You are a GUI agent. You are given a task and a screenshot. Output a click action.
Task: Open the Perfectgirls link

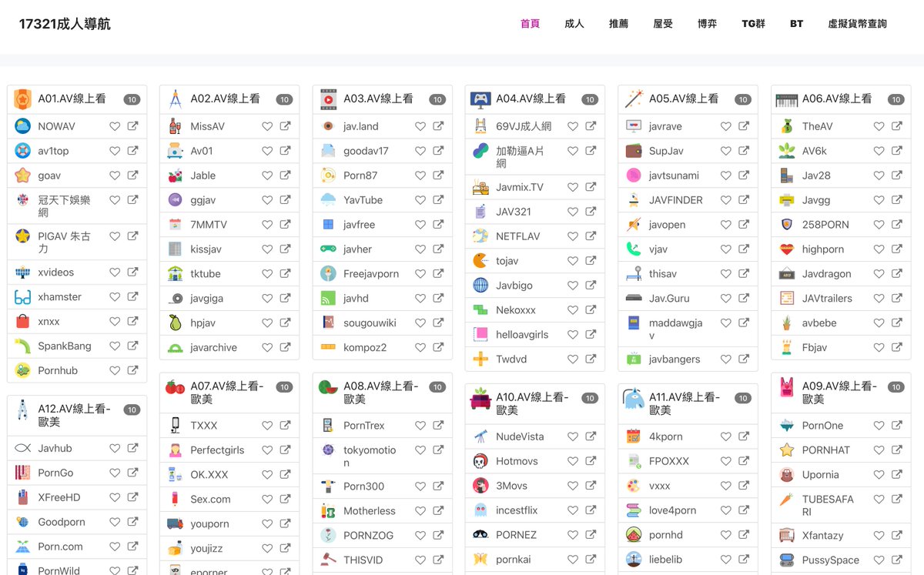(x=217, y=450)
